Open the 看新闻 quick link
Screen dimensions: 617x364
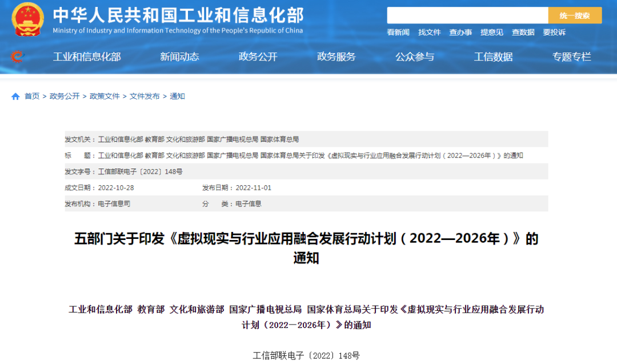pos(398,33)
